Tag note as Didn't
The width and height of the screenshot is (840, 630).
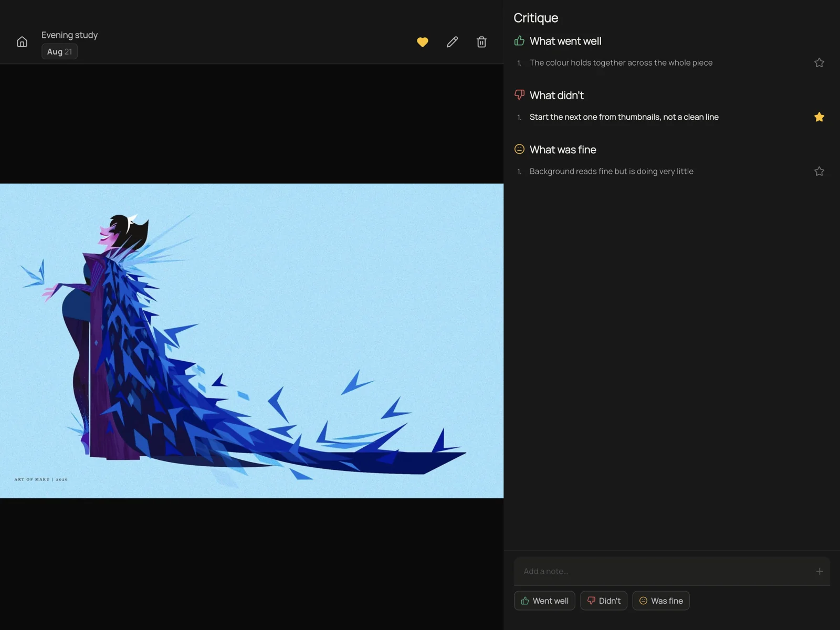(604, 601)
